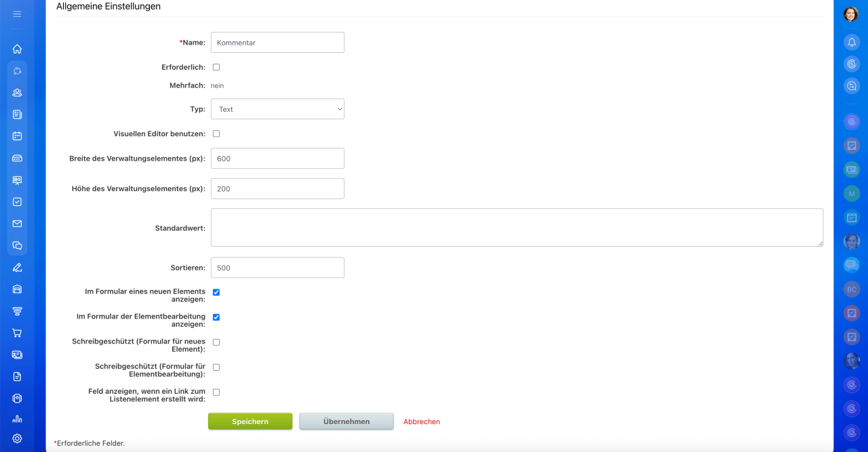The width and height of the screenshot is (868, 452).
Task: Click the green Speichern button
Action: point(250,421)
